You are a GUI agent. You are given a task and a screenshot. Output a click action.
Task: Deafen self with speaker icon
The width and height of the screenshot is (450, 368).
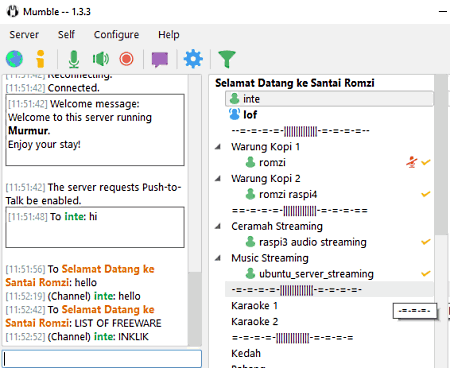tap(100, 59)
